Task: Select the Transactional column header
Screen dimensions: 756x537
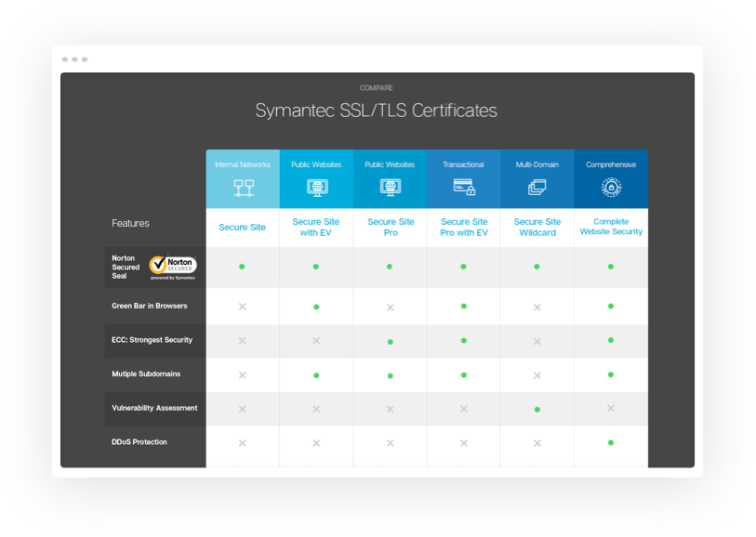Action: (463, 164)
